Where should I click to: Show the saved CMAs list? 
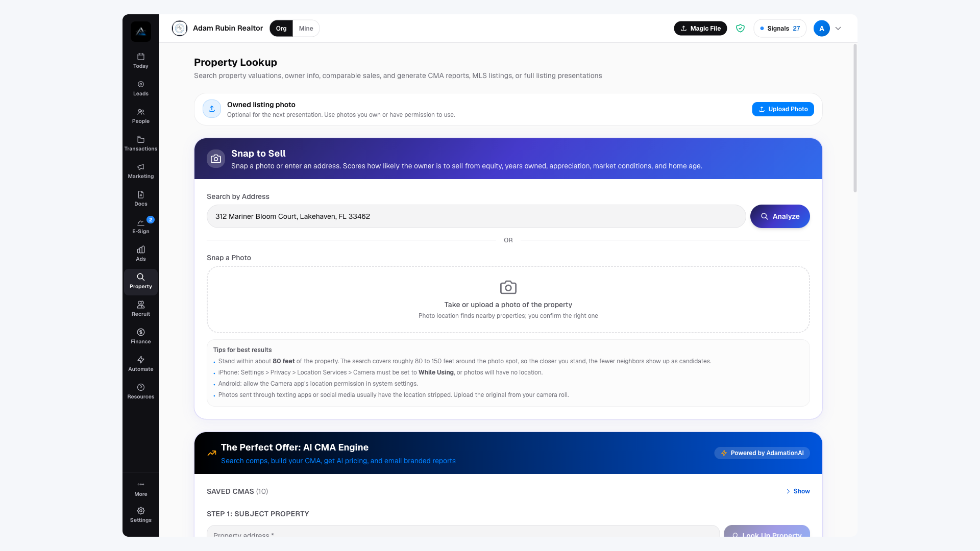[x=798, y=491]
